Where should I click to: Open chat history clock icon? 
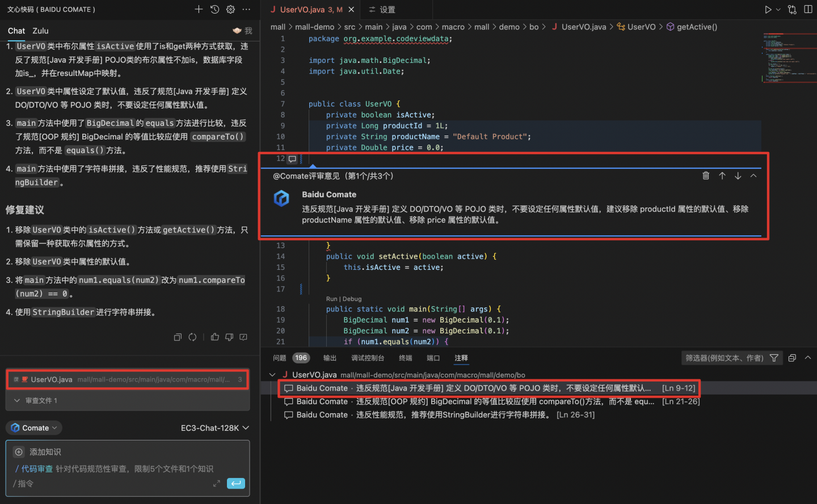pyautogui.click(x=214, y=9)
